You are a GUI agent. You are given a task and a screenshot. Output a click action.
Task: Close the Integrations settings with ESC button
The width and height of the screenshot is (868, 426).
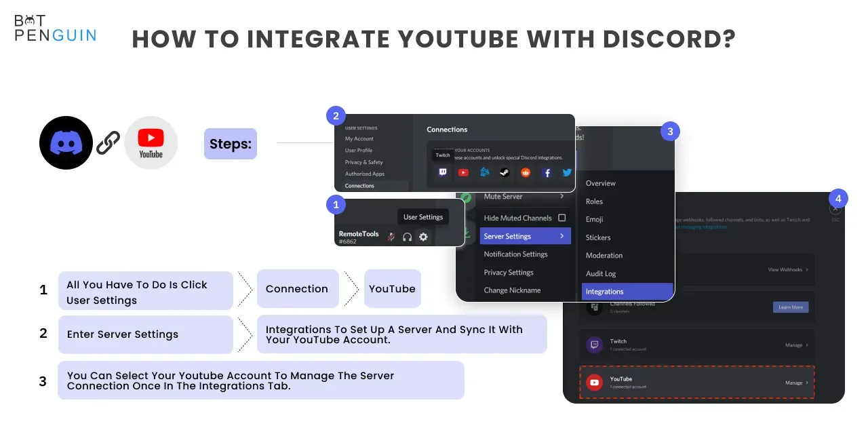[835, 210]
